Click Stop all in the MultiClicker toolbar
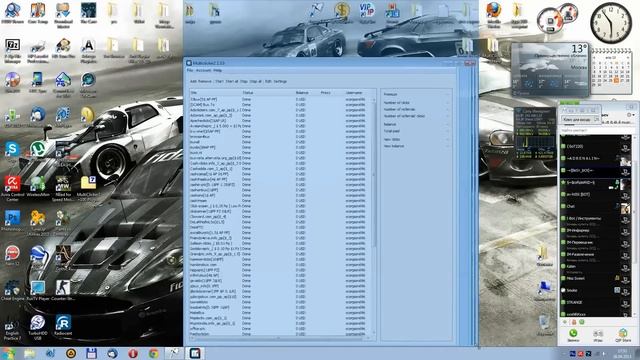This screenshot has height=360, width=640. point(256,81)
